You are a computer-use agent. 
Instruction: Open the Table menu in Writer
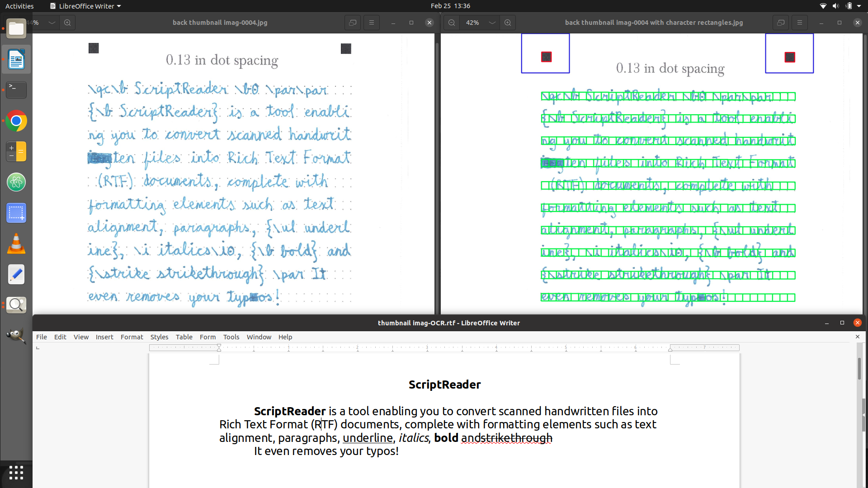point(184,337)
